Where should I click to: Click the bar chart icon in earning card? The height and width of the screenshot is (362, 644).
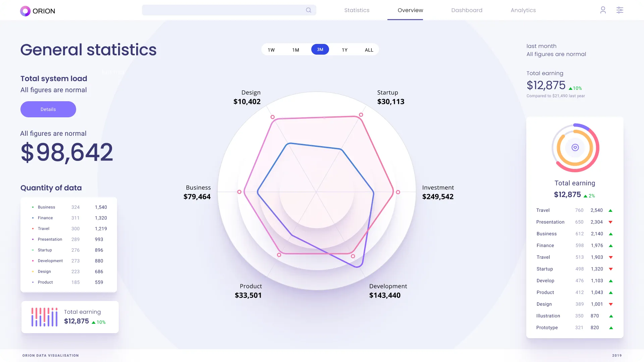point(44,317)
